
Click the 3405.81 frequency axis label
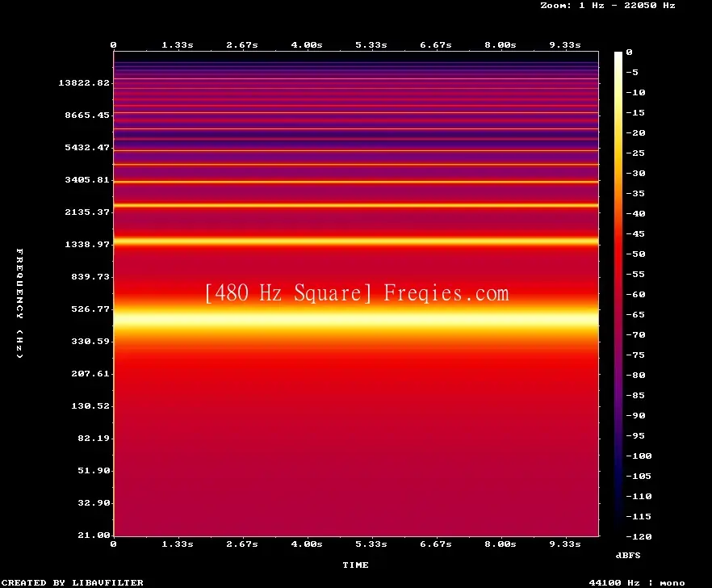click(x=87, y=179)
